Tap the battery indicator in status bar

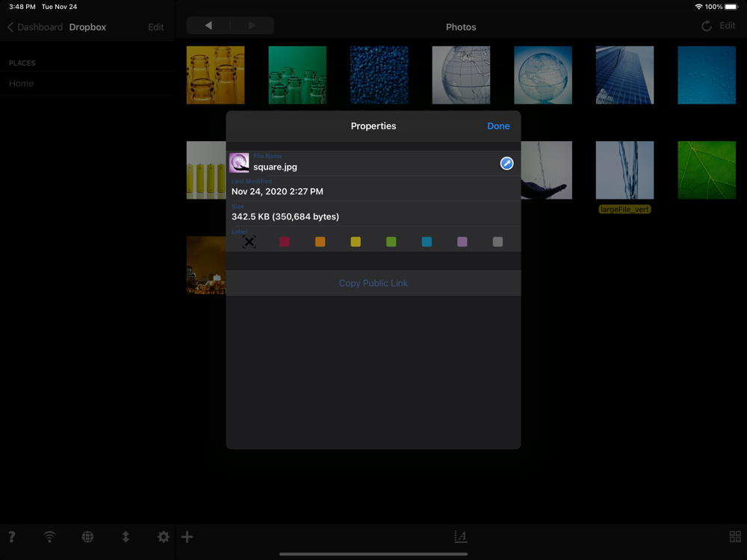pyautogui.click(x=731, y=7)
